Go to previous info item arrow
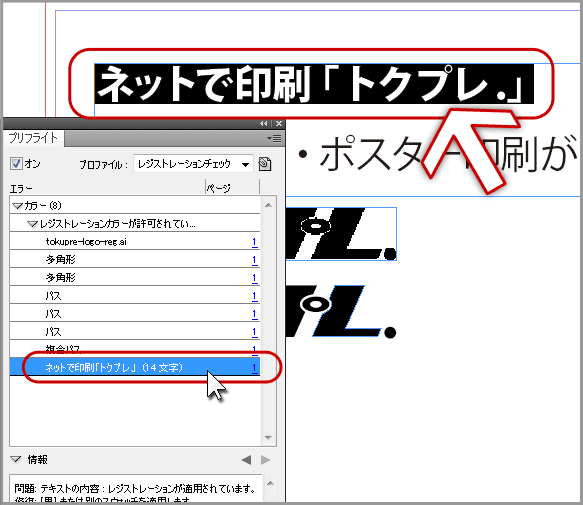 [246, 460]
